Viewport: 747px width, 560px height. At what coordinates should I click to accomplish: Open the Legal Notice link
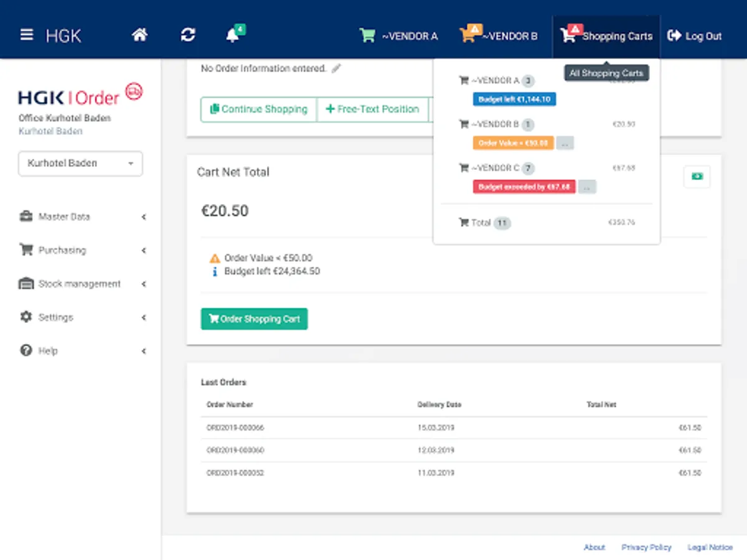point(710,548)
